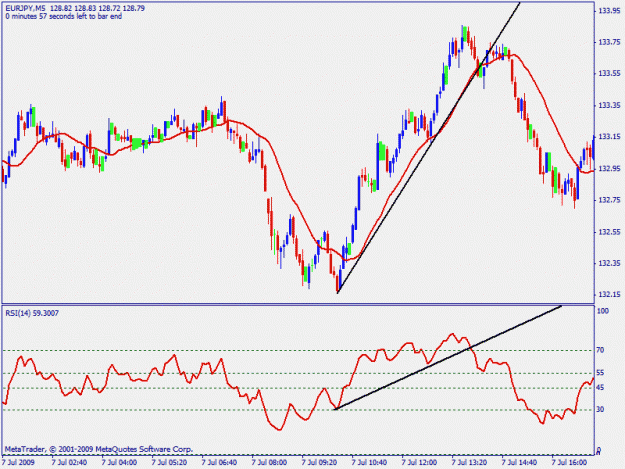Screen dimensions: 625x469
Task: Click the '0 minutes 57 seconds left to bar end' label
Action: tap(64, 16)
